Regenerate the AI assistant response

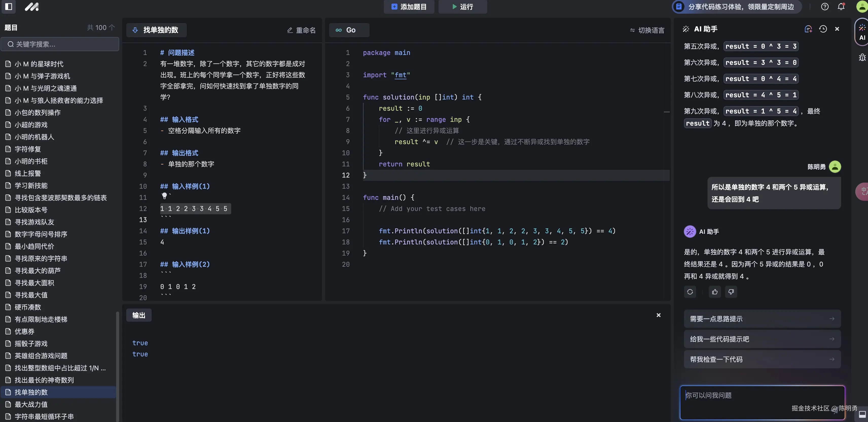click(690, 292)
